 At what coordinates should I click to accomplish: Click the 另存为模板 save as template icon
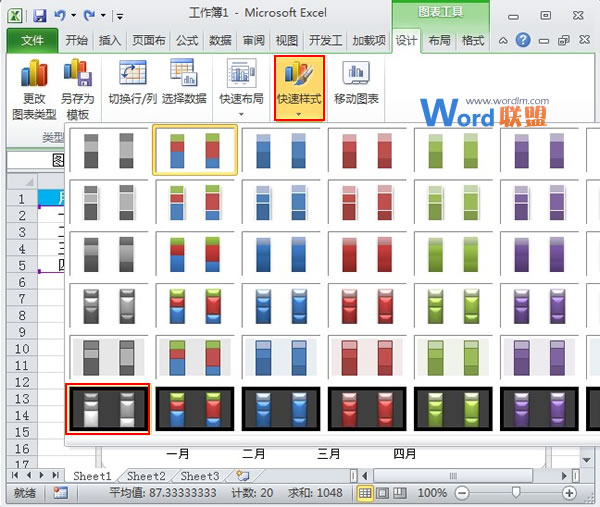coord(77,75)
